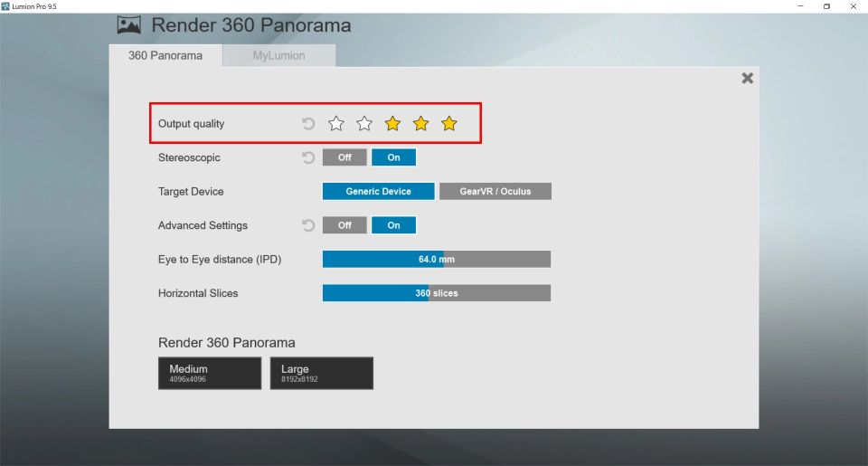Image resolution: width=868 pixels, height=466 pixels.
Task: Turn Advanced Settings on
Action: 393,225
